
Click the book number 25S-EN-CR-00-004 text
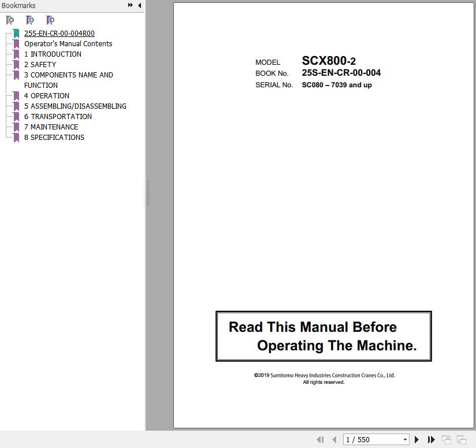(x=341, y=73)
